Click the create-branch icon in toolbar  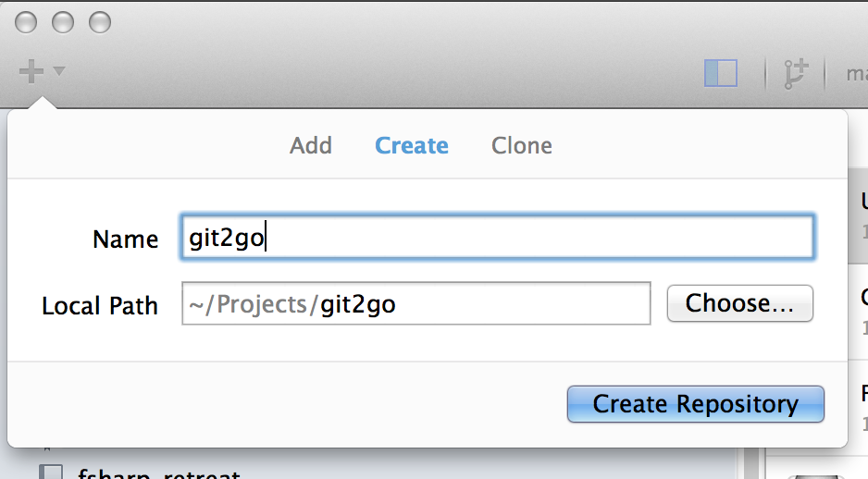(796, 74)
